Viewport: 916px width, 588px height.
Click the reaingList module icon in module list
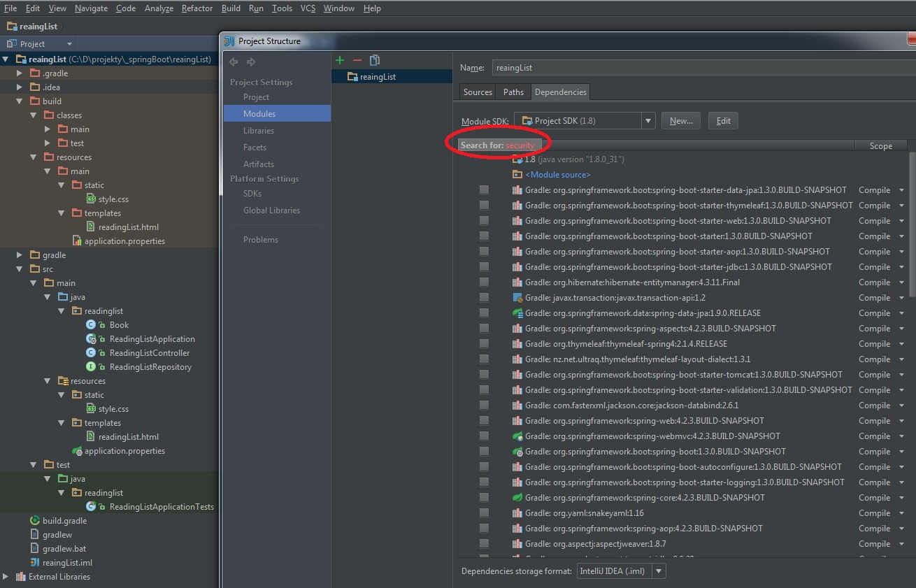pyautogui.click(x=352, y=77)
